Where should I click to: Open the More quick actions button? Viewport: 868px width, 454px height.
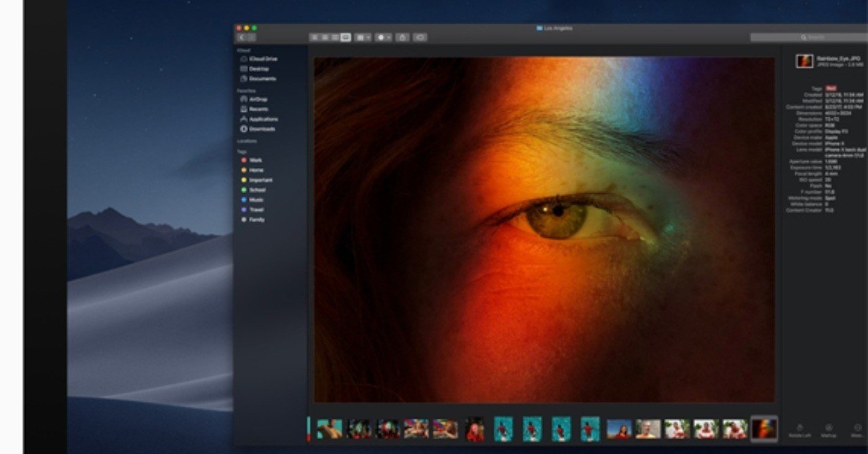(x=857, y=431)
